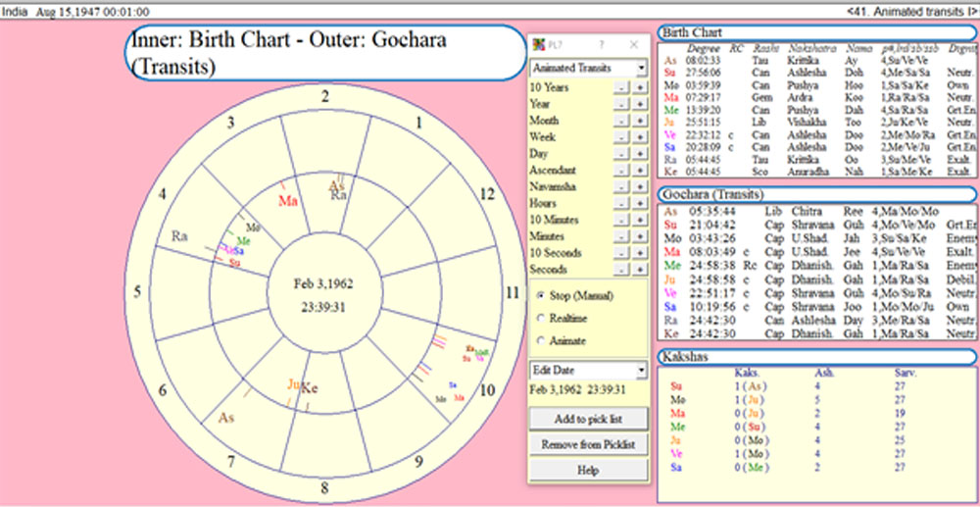The image size is (980, 507).
Task: Click the question mark help icon in PL7 titlebar
Action: point(602,45)
